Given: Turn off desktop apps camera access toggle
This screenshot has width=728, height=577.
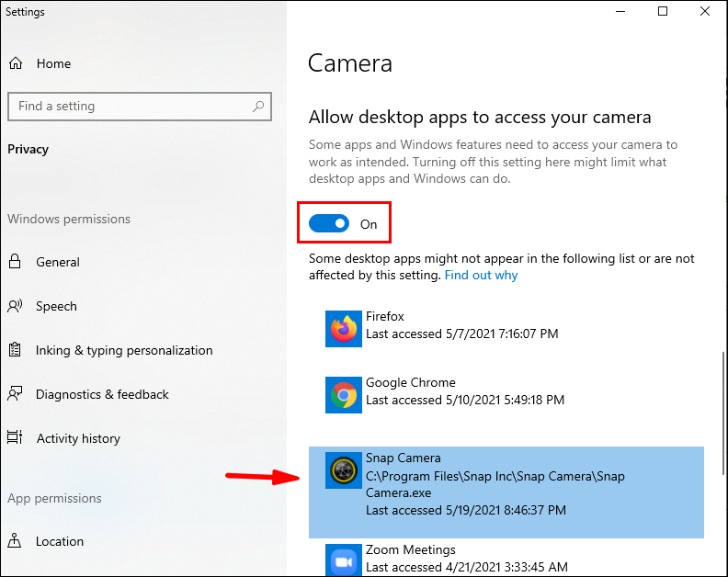Looking at the screenshot, I should pyautogui.click(x=329, y=224).
